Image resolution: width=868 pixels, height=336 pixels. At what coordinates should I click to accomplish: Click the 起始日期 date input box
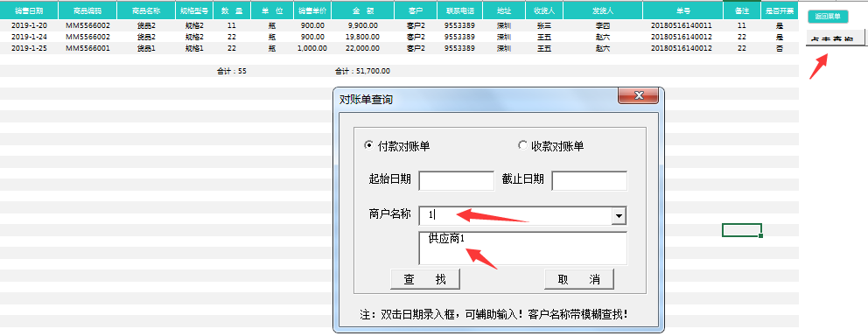[x=456, y=180]
